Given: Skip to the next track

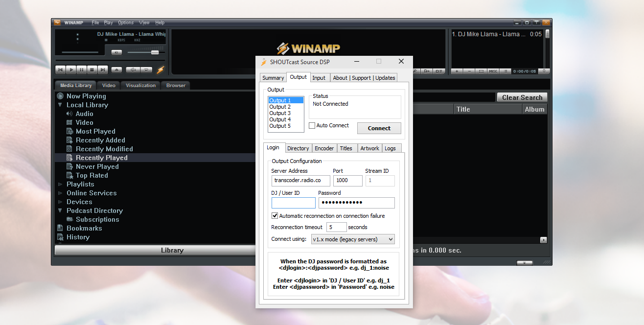Looking at the screenshot, I should pyautogui.click(x=103, y=70).
